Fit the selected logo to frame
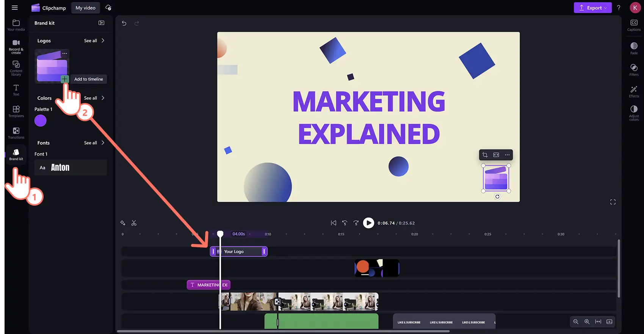This screenshot has width=644, height=334. click(x=496, y=155)
